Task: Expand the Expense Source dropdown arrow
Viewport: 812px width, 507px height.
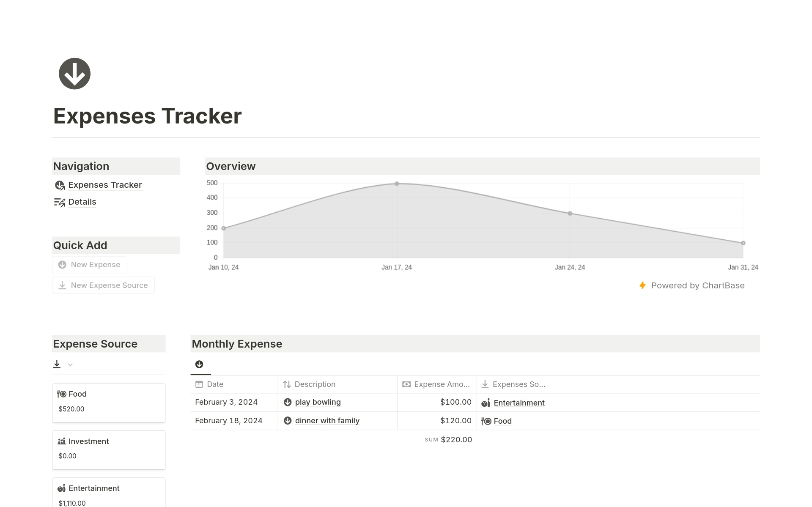Action: tap(70, 364)
